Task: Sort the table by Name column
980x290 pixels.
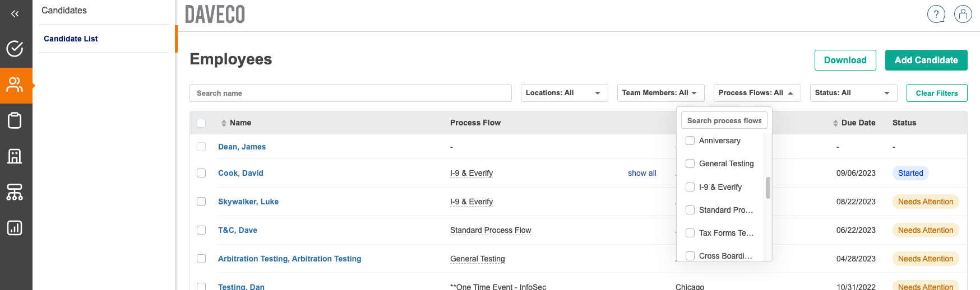Action: 240,123
